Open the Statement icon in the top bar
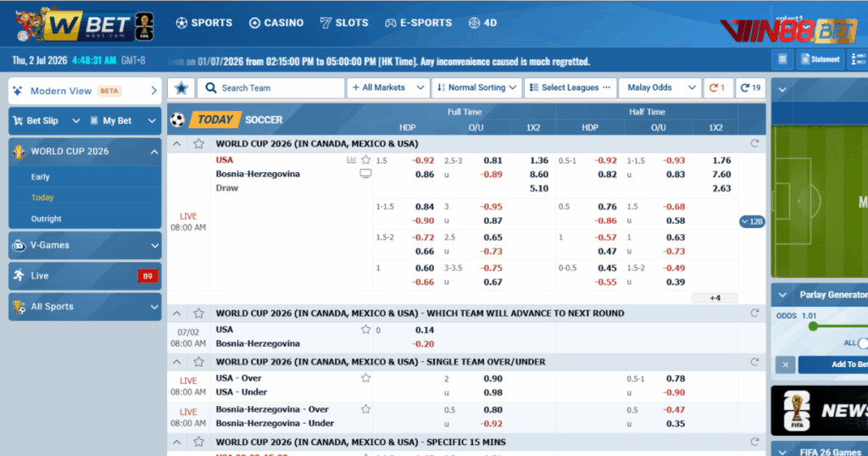Viewport: 868px width, 456px height. (820, 59)
